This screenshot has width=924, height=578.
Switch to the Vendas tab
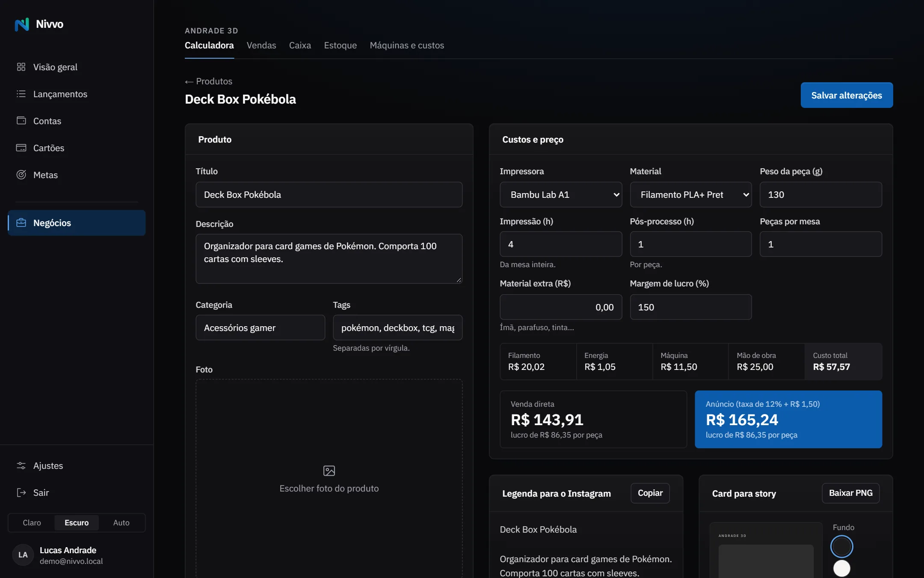point(261,45)
